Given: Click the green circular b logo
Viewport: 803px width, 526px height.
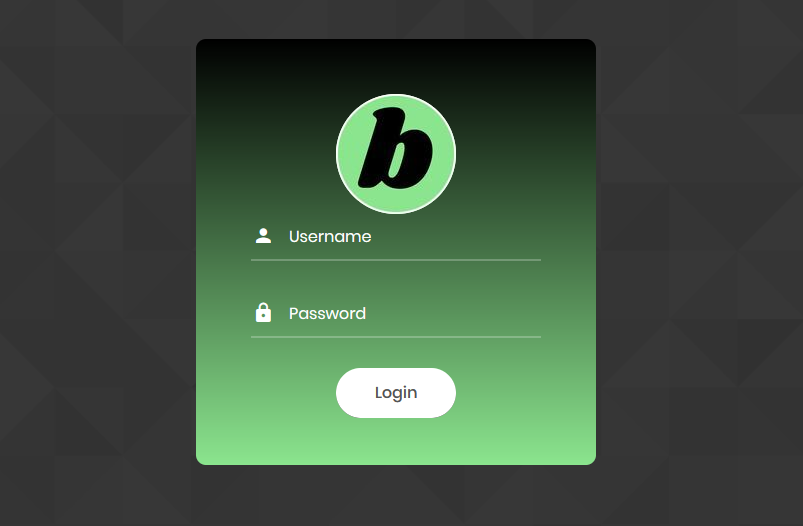Looking at the screenshot, I should [396, 154].
